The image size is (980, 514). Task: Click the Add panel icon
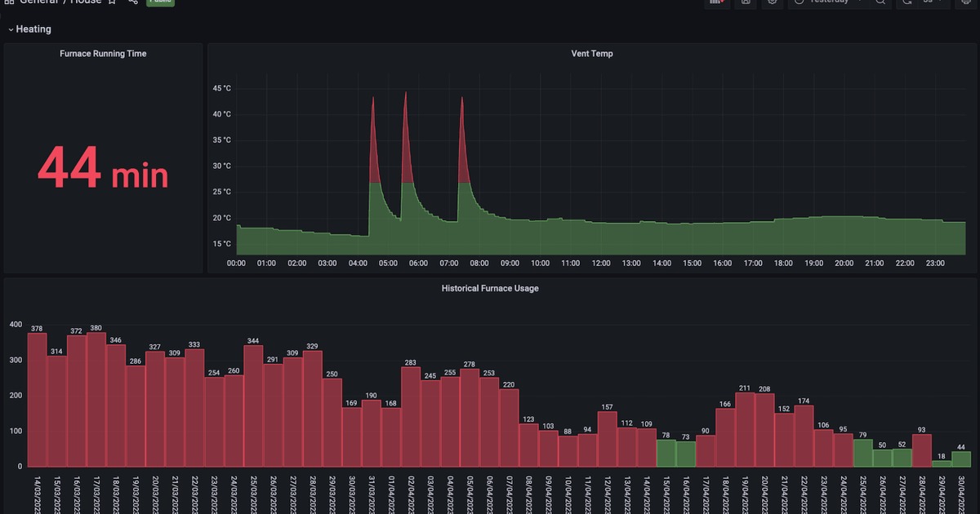pyautogui.click(x=717, y=2)
